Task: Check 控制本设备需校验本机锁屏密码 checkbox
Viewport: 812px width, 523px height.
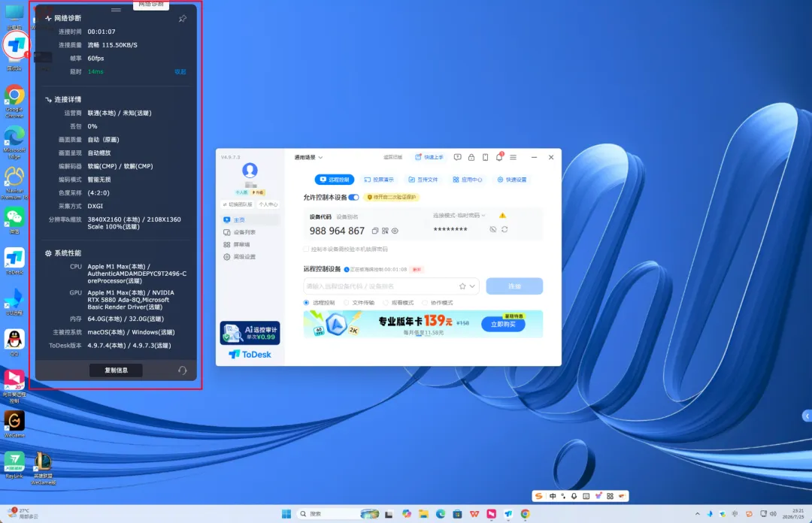Action: 306,249
